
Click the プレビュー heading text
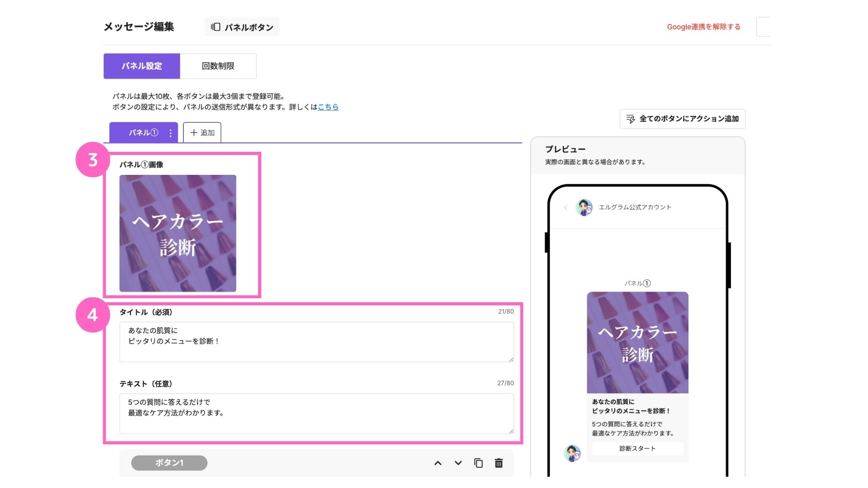tap(565, 149)
